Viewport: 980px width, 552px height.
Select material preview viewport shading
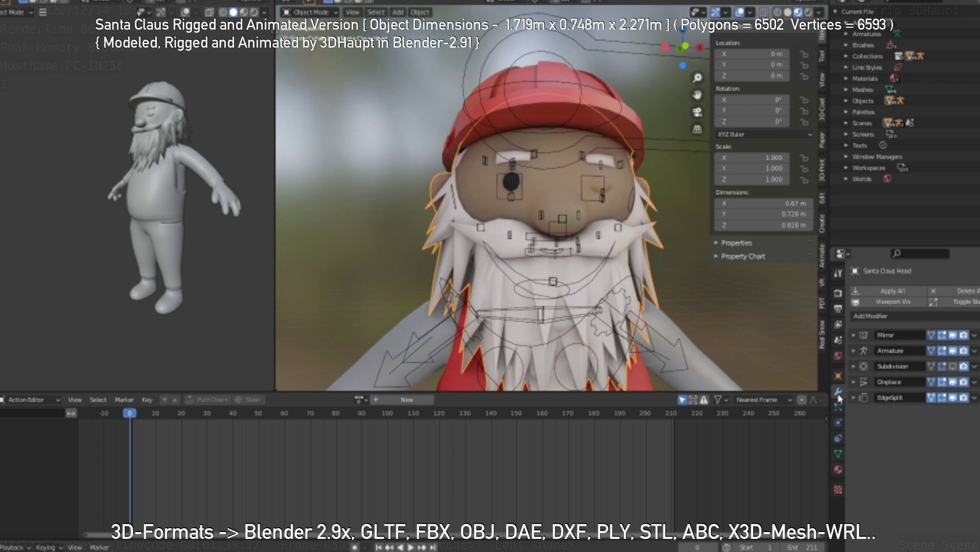(x=798, y=12)
